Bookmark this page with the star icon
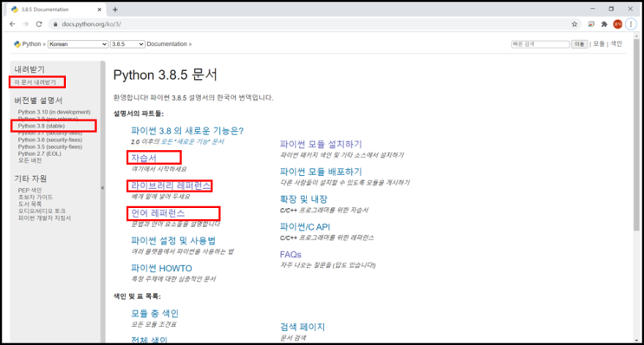The height and width of the screenshot is (345, 644). pyautogui.click(x=574, y=24)
